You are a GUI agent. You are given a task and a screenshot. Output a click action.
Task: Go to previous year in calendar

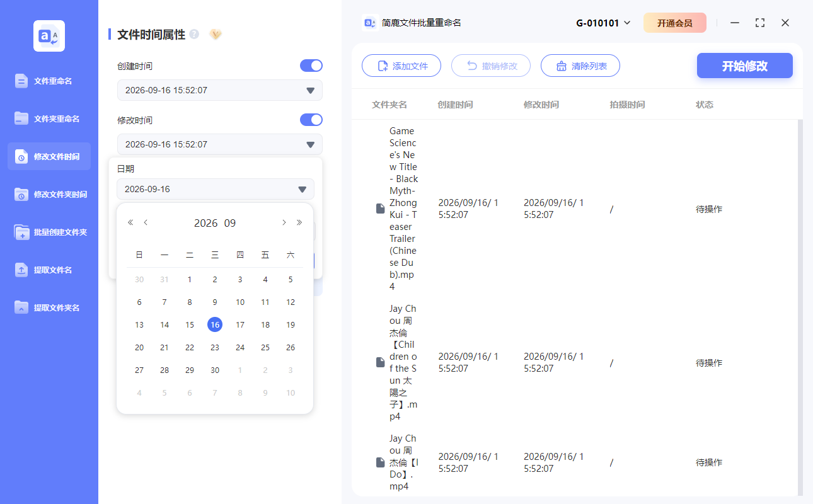coord(130,222)
